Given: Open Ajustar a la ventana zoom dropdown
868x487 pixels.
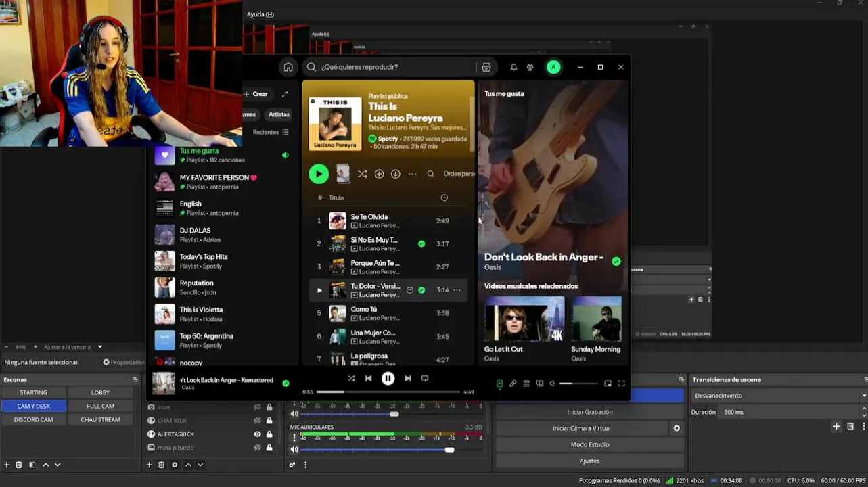Looking at the screenshot, I should 73,347.
